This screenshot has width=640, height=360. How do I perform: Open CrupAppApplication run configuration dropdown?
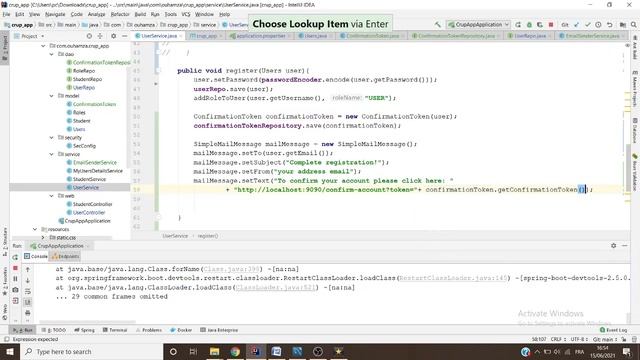pyautogui.click(x=478, y=24)
